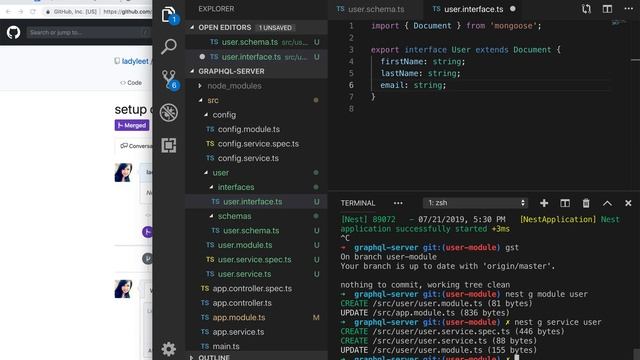Click browser reload icon

33,11
